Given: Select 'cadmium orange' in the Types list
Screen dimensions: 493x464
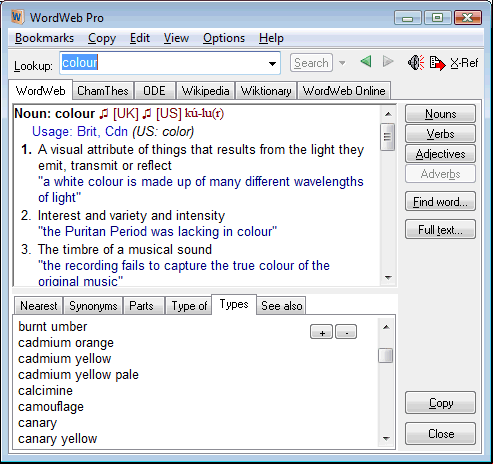Looking at the screenshot, I should 66,343.
